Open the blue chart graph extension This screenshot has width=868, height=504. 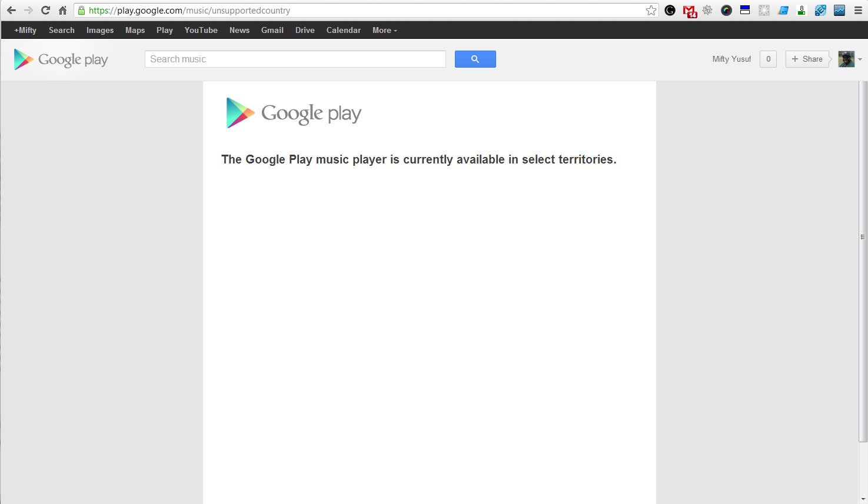click(x=839, y=10)
